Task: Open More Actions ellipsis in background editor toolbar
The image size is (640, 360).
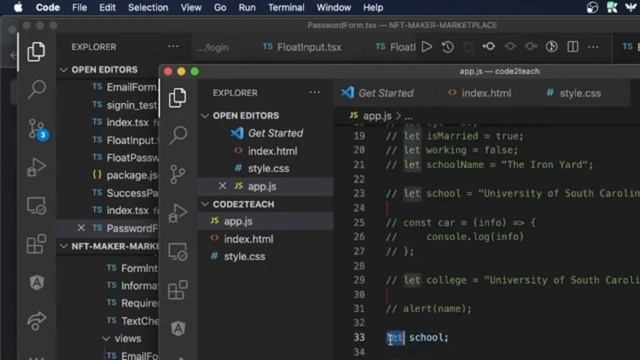Action: click(x=593, y=47)
